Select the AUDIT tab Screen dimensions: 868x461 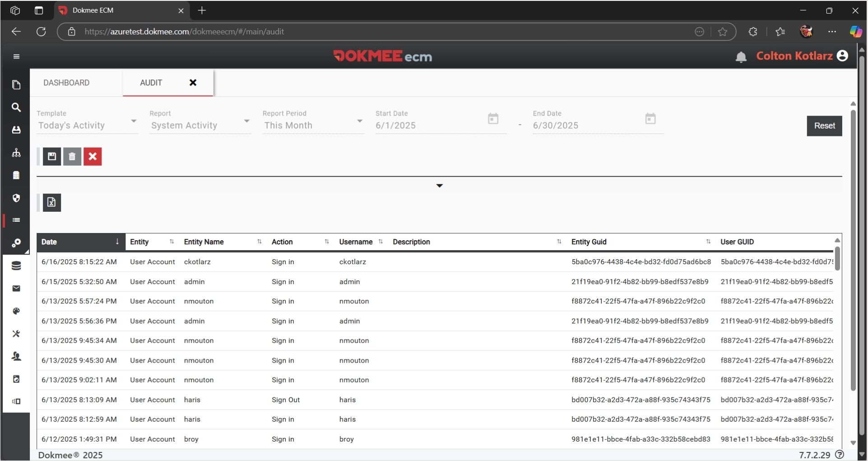(151, 83)
